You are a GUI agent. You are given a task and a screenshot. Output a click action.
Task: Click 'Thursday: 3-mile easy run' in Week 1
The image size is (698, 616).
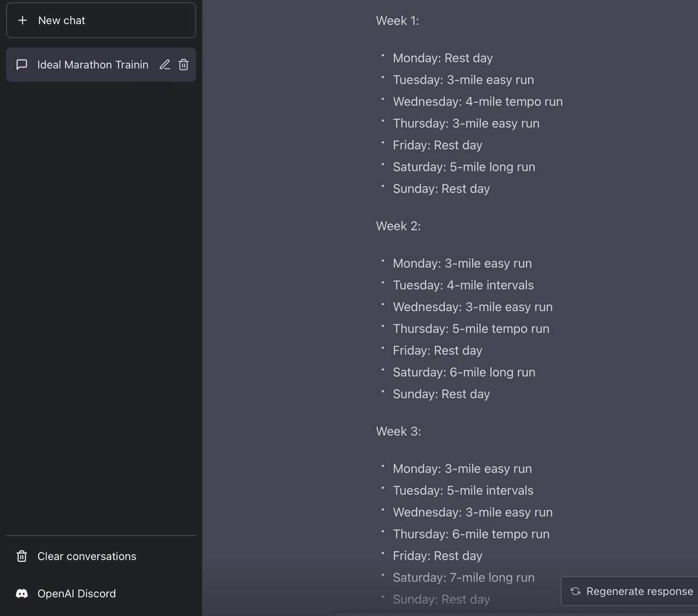pyautogui.click(x=466, y=123)
